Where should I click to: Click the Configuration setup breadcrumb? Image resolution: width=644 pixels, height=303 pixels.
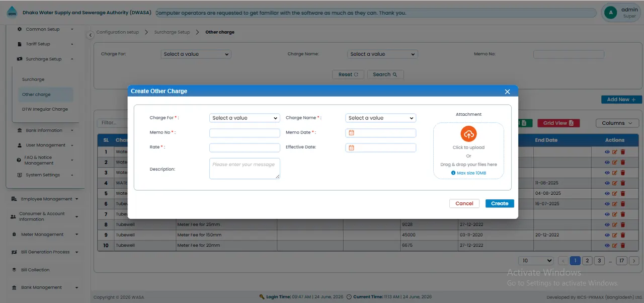(118, 32)
